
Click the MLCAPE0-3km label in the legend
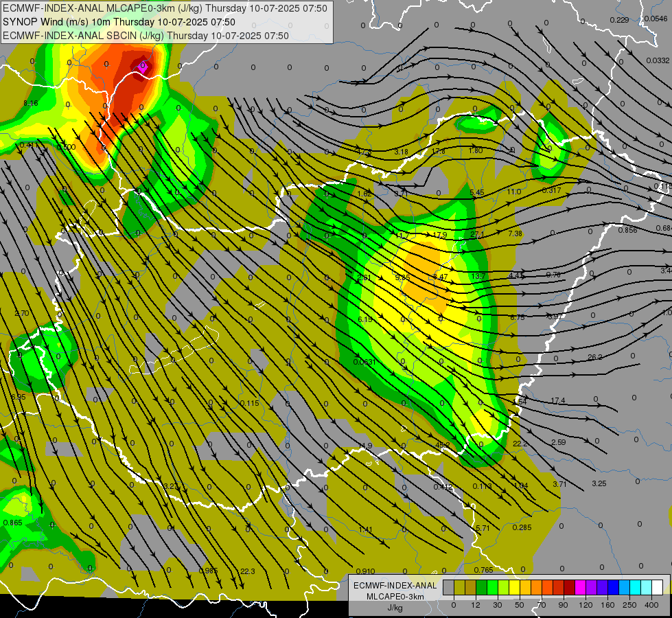tap(395, 597)
